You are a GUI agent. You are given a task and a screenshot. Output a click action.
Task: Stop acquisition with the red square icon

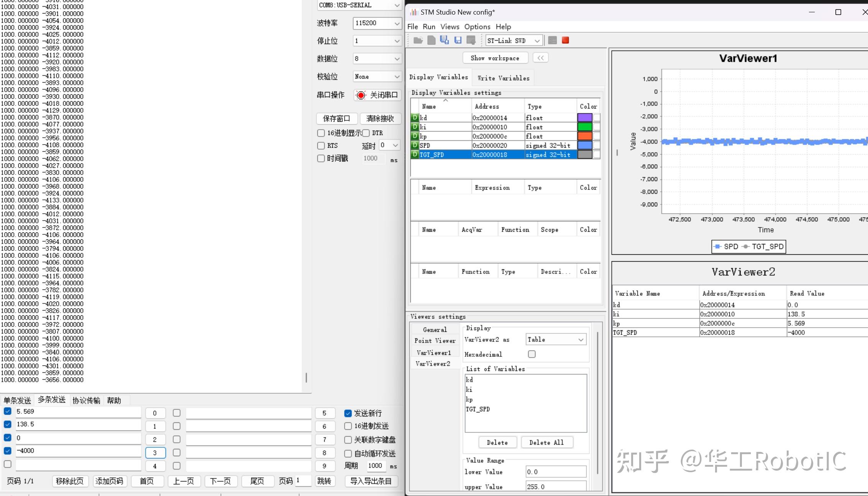click(x=565, y=40)
